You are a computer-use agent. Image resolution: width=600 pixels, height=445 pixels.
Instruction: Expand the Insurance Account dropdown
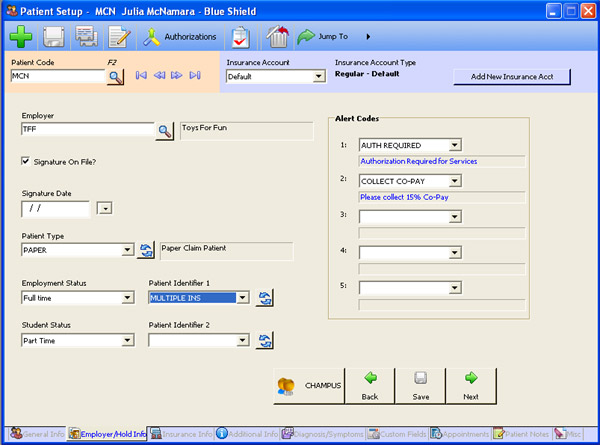click(x=318, y=76)
